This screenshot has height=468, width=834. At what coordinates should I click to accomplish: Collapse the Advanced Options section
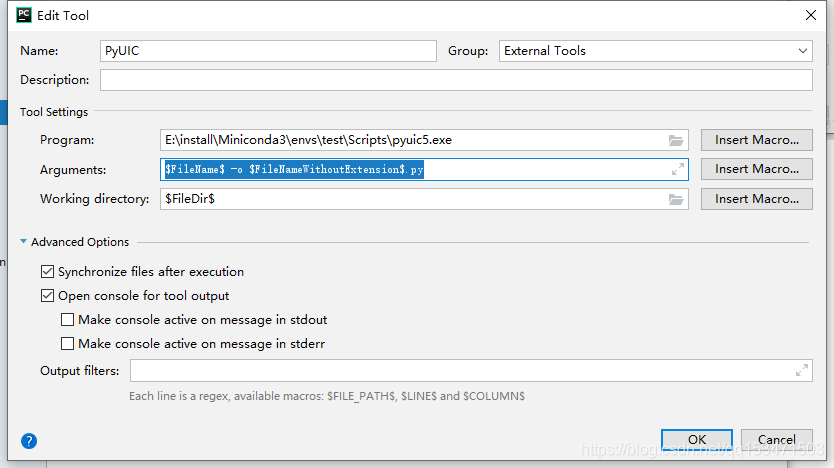(x=24, y=242)
